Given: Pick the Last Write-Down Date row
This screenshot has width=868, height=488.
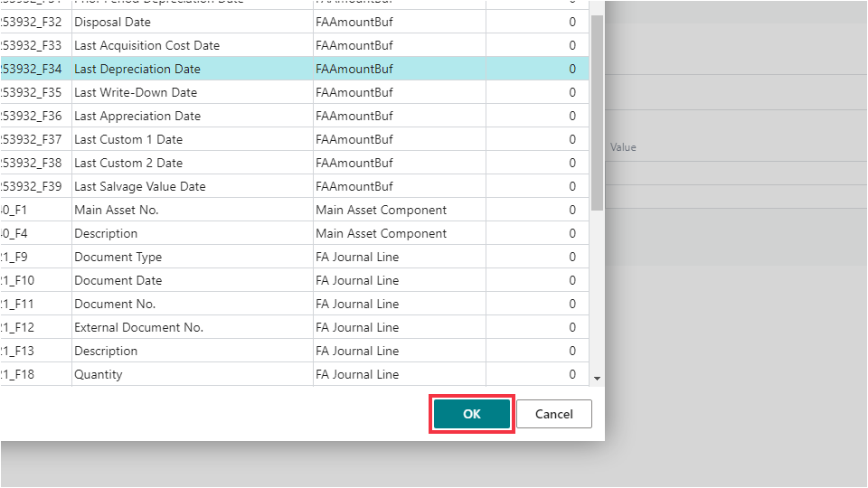Looking at the screenshot, I should 295,92.
